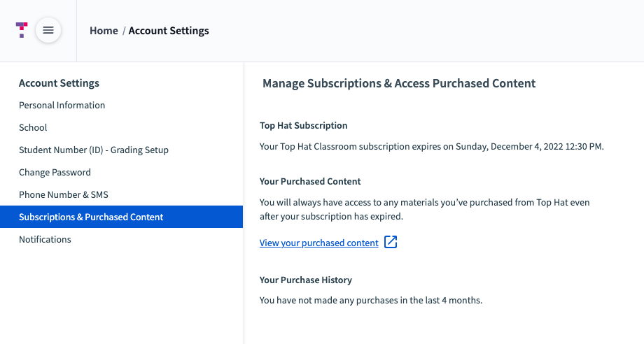Open Student Number (ID) - Grading Setup
Viewport: 644px width, 344px height.
click(x=93, y=150)
